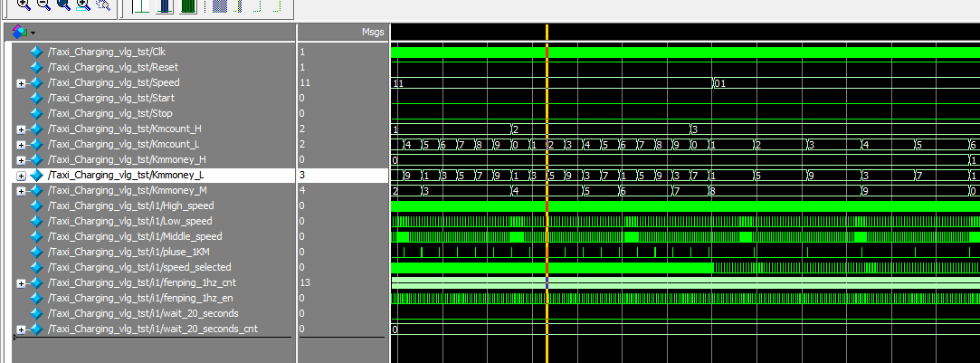This screenshot has height=363, width=980.
Task: Expand the Kmcount_H bus signal
Action: [21, 129]
